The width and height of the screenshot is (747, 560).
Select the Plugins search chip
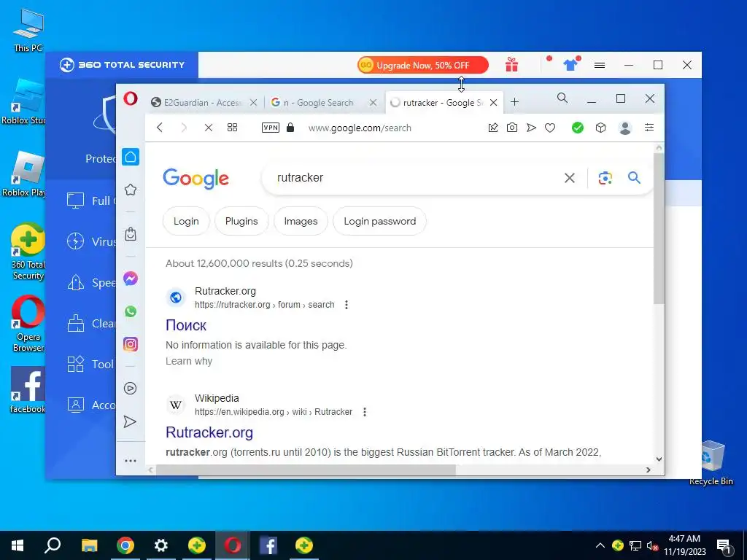pos(241,221)
